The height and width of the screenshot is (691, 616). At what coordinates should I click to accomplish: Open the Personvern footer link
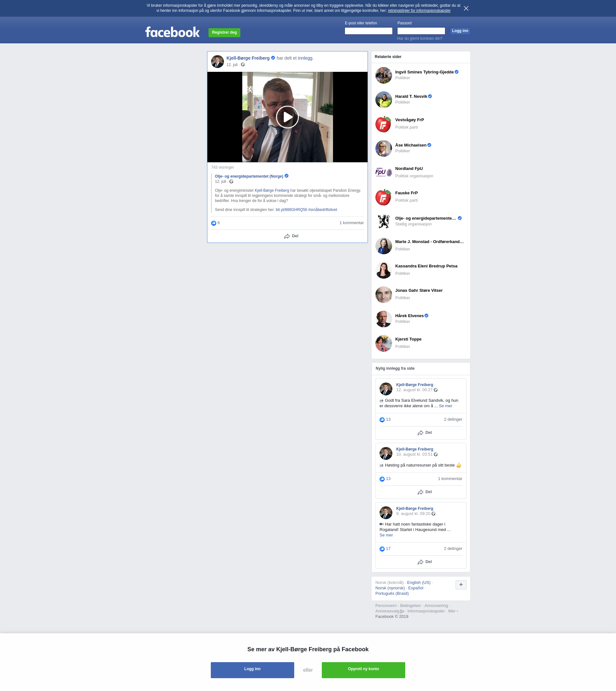pos(386,605)
